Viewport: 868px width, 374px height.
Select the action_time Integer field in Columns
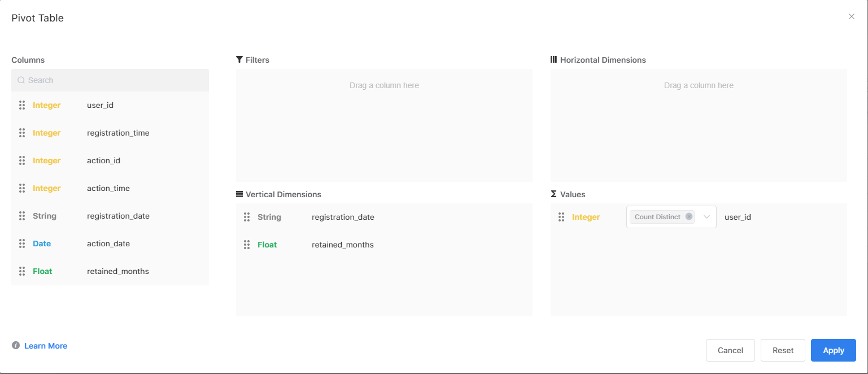pos(108,188)
